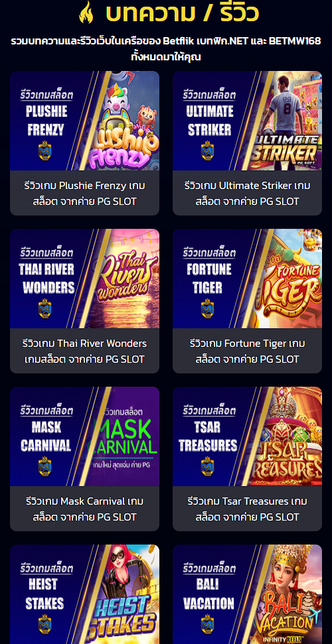This screenshot has height=644, width=332.
Task: Click the shield logo on Ultimate Striker card
Action: click(x=207, y=151)
